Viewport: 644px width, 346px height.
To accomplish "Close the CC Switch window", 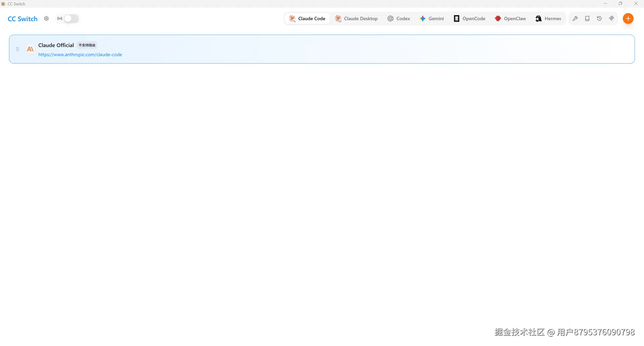I will coord(636,4).
